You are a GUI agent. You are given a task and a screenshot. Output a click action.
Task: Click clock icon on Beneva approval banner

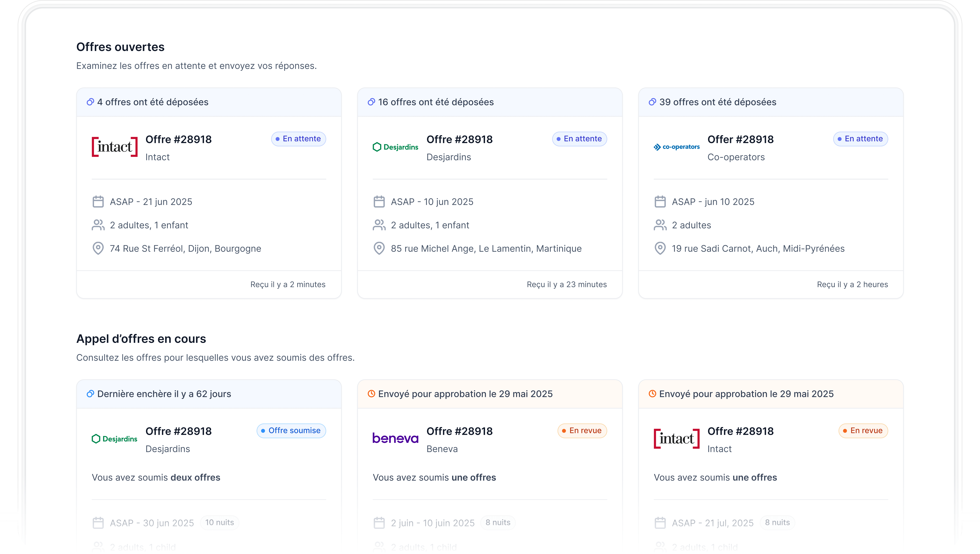371,394
